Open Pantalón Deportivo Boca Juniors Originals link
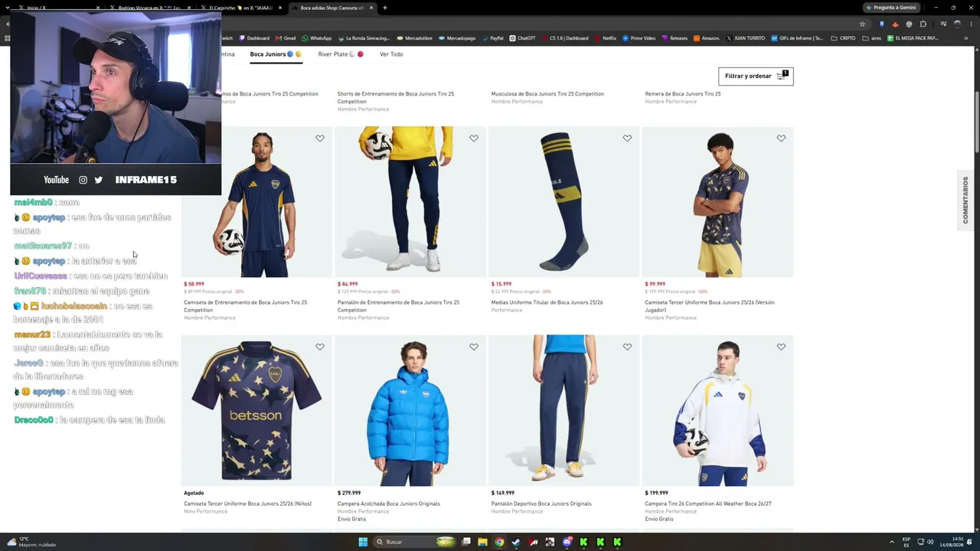Image resolution: width=980 pixels, height=551 pixels. [x=541, y=504]
